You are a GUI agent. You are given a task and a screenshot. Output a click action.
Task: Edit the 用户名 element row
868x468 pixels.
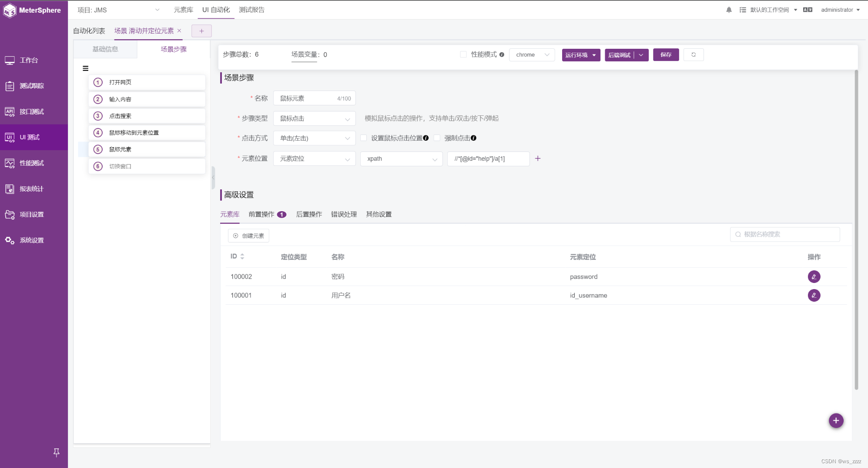tap(814, 296)
